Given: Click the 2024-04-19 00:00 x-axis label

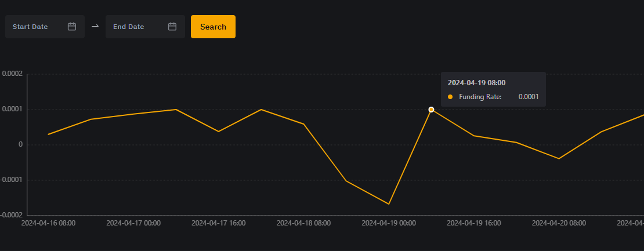Looking at the screenshot, I should (x=389, y=223).
